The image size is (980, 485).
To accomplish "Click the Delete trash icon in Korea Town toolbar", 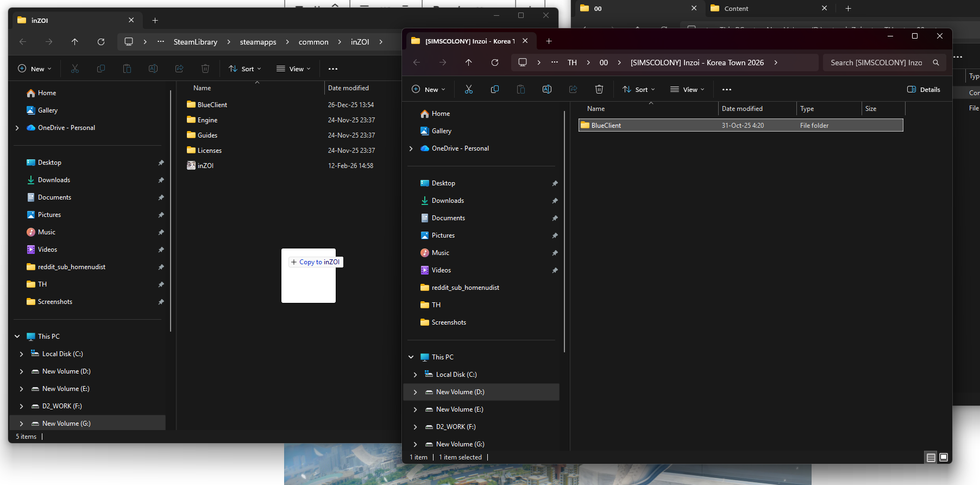I will [599, 90].
